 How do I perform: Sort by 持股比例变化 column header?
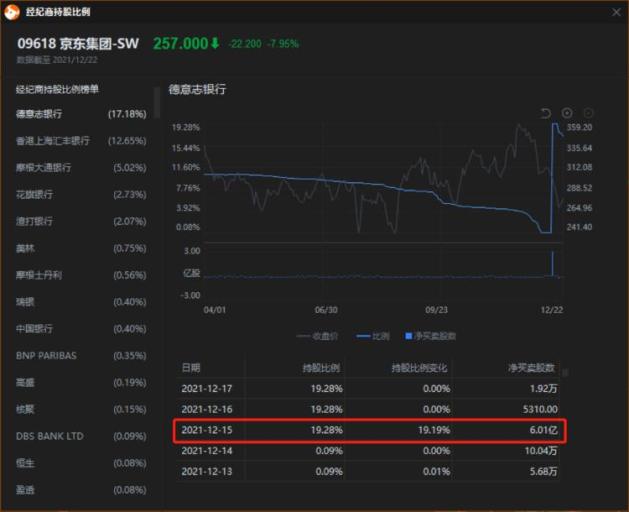[x=419, y=368]
